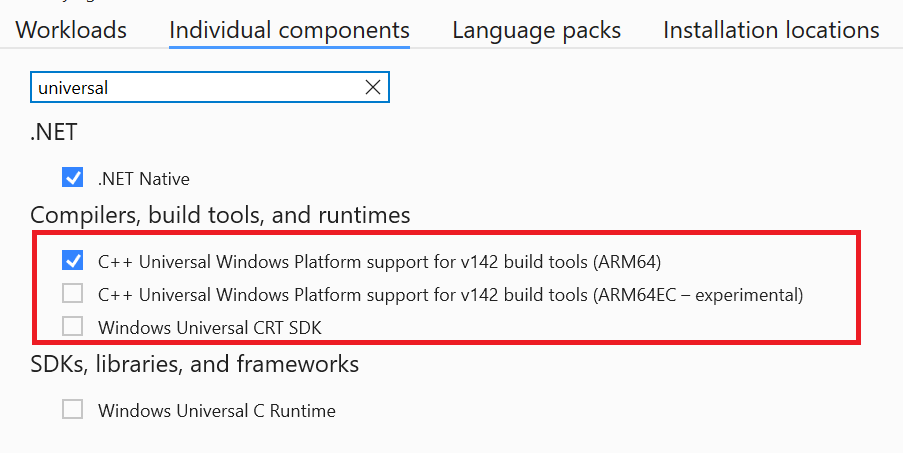Click the .NET Native component label
This screenshot has width=903, height=453.
click(143, 179)
